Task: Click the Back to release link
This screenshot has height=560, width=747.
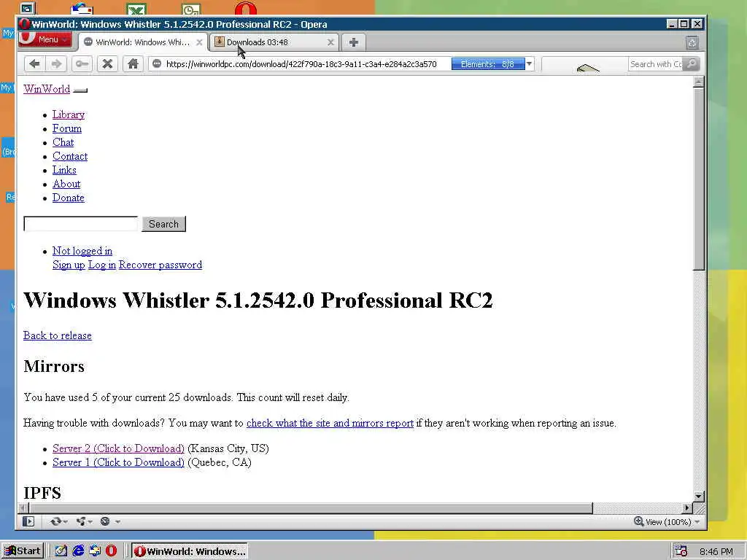Action: pyautogui.click(x=58, y=335)
